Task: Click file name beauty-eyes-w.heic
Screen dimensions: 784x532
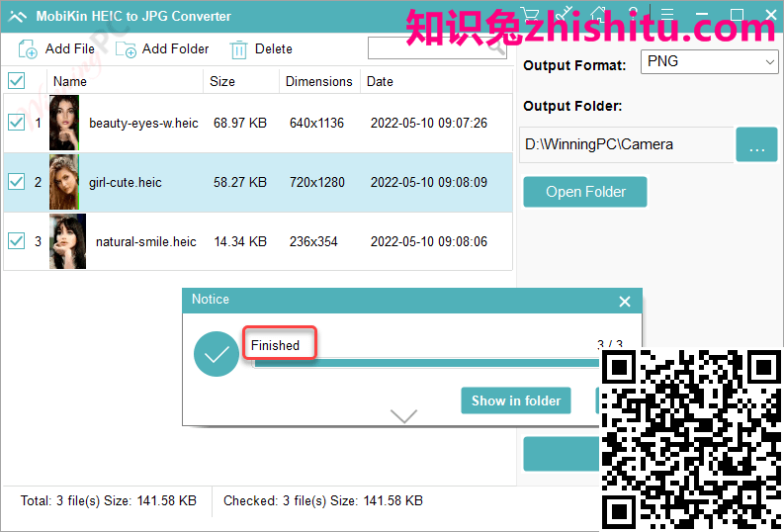Action: coord(143,123)
